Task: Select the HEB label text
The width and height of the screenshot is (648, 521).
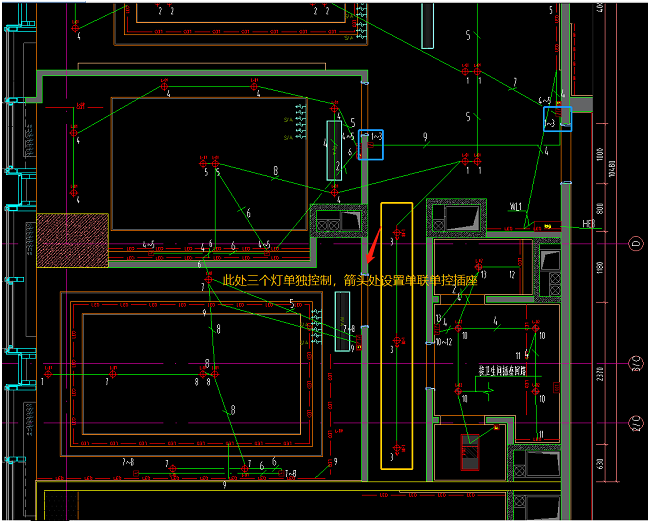Action: click(x=588, y=224)
